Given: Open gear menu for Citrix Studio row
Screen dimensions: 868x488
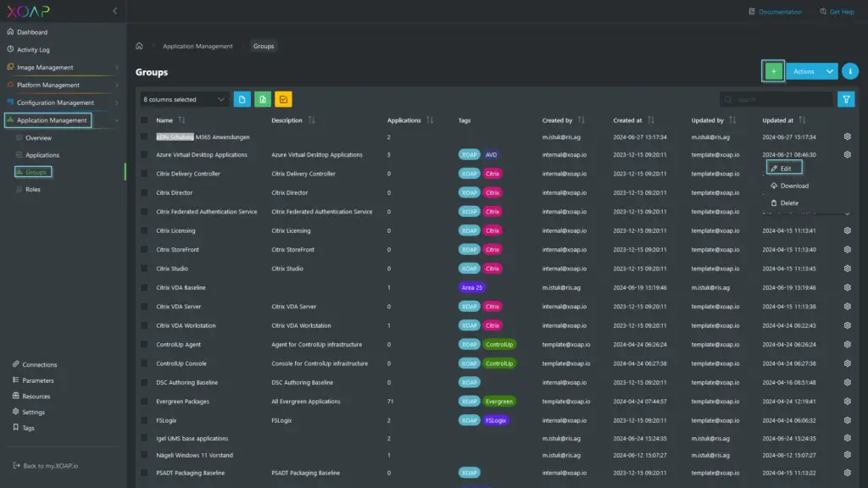Looking at the screenshot, I should coord(847,269).
